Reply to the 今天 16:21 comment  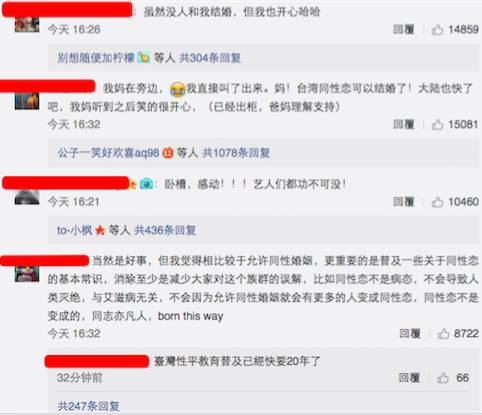404,202
